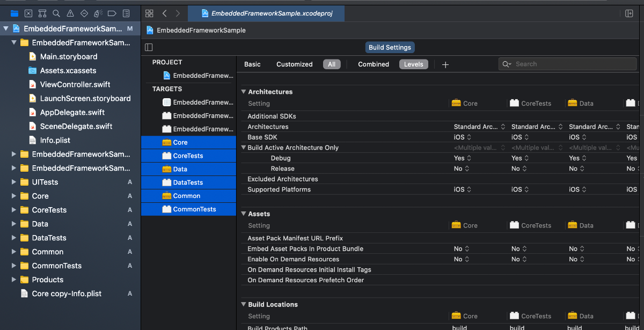Select the EmbeddedFrameworkSample.xcodeproj editor tab
The image size is (644, 330).
[x=266, y=13]
